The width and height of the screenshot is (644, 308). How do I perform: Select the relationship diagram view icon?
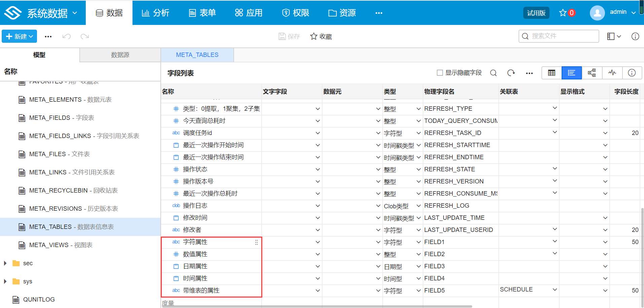click(592, 73)
